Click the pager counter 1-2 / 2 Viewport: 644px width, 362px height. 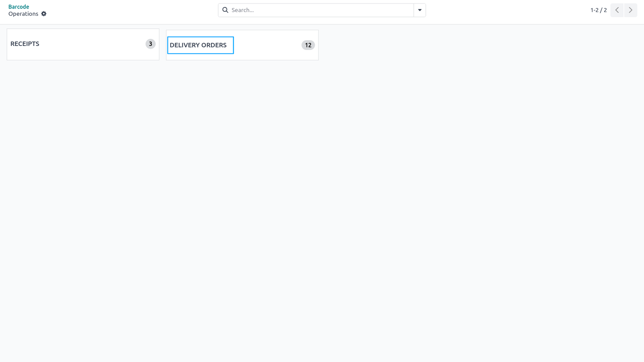click(599, 10)
